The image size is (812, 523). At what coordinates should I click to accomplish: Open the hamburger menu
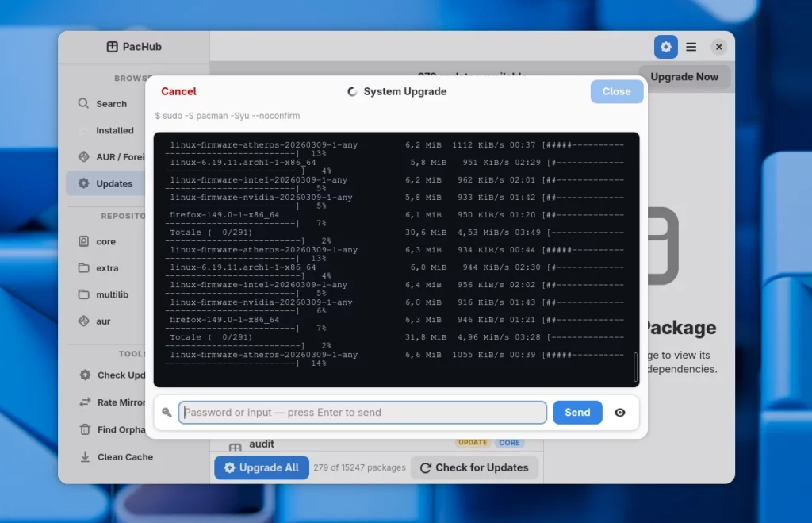(x=691, y=47)
